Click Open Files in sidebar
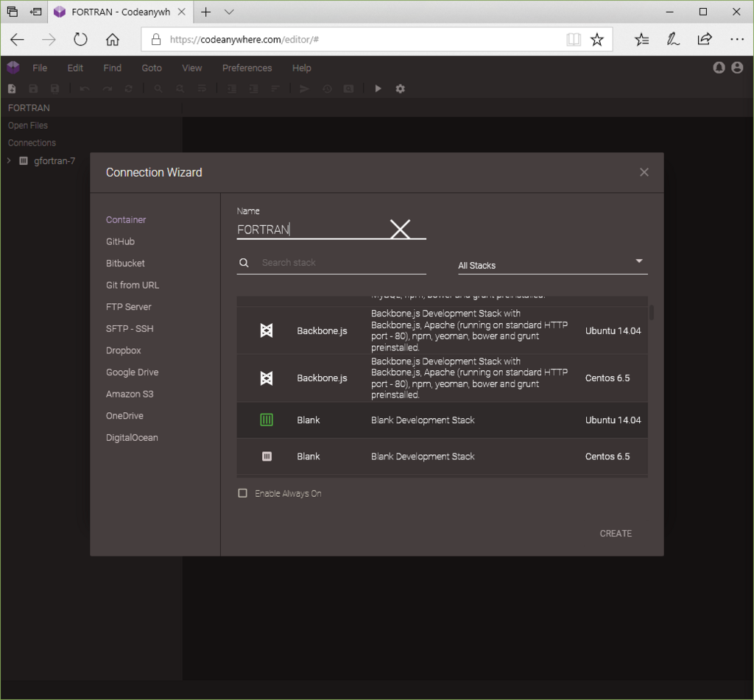The image size is (754, 700). point(28,125)
